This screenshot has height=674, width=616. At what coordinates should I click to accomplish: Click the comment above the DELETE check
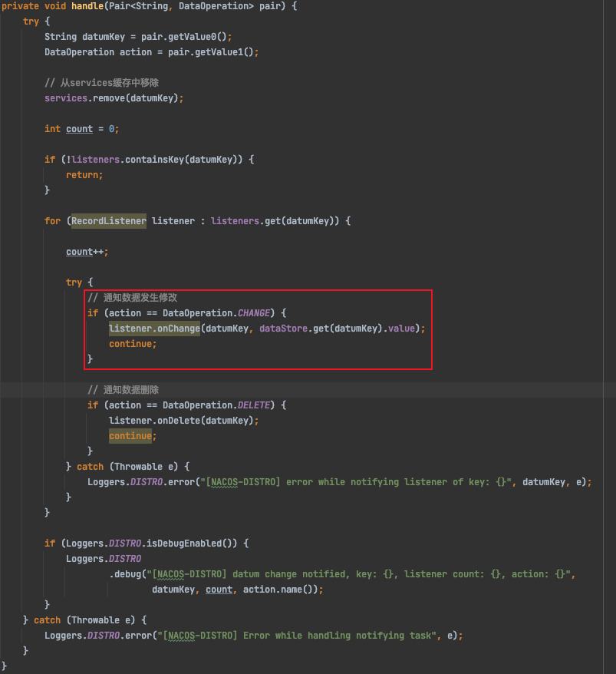coord(124,390)
